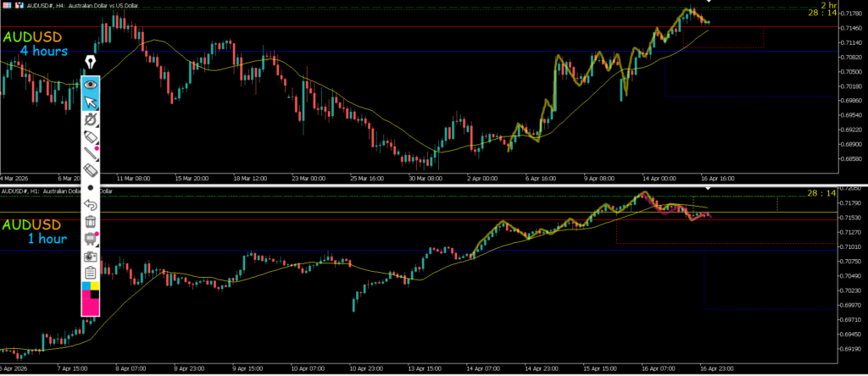The width and height of the screenshot is (868, 376).
Task: Click the AUDUSD 4 hours chart label
Action: pos(36,44)
